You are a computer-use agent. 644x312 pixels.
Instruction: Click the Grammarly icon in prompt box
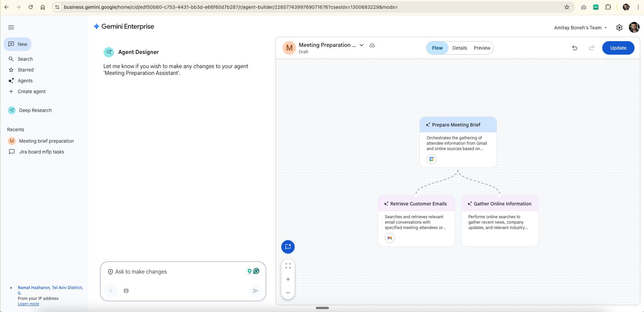pyautogui.click(x=257, y=271)
